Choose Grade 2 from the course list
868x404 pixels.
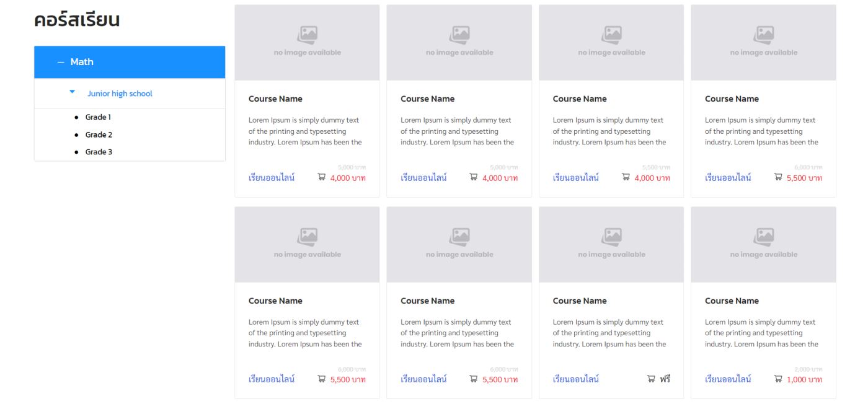[x=99, y=134]
